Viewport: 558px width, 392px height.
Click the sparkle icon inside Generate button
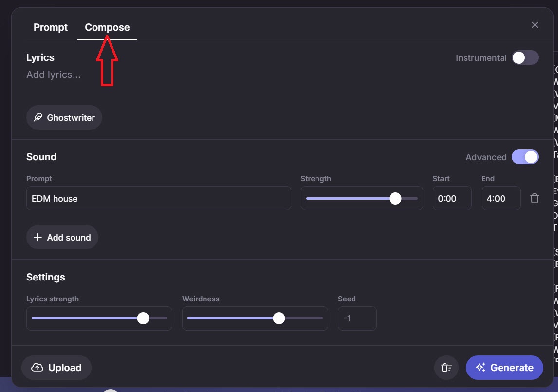click(x=481, y=367)
